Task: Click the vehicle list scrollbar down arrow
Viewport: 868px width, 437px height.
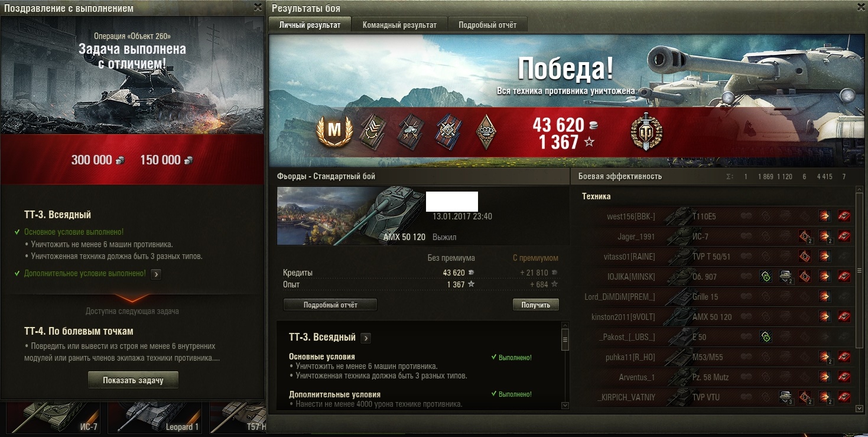Action: 859,409
